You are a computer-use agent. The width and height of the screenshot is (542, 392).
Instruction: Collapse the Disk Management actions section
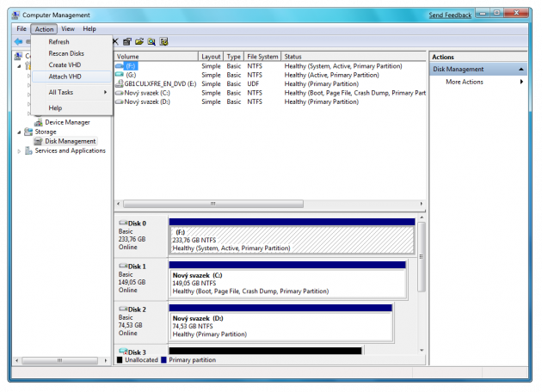[x=520, y=70]
